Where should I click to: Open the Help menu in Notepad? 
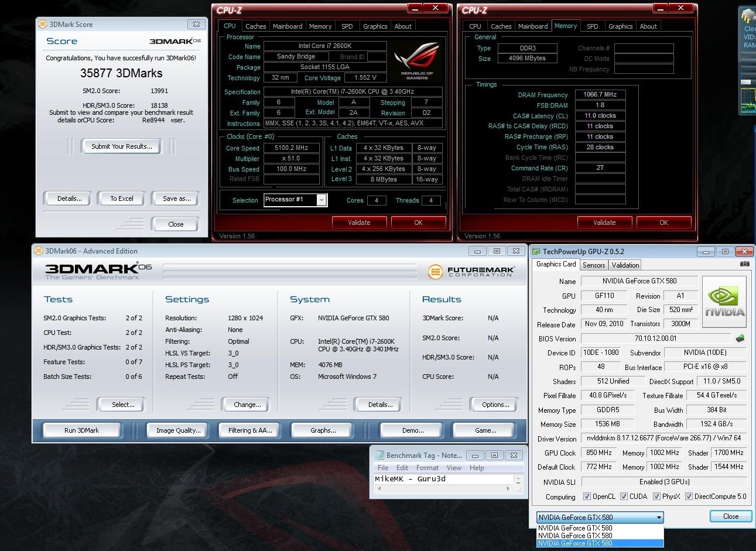click(477, 468)
